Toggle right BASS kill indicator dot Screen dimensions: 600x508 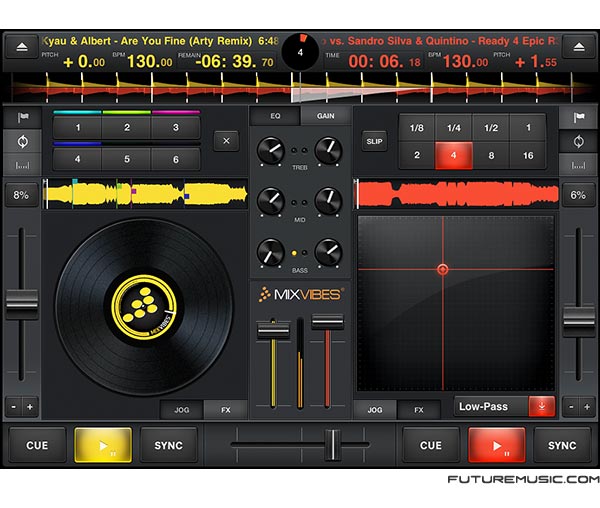pos(305,253)
